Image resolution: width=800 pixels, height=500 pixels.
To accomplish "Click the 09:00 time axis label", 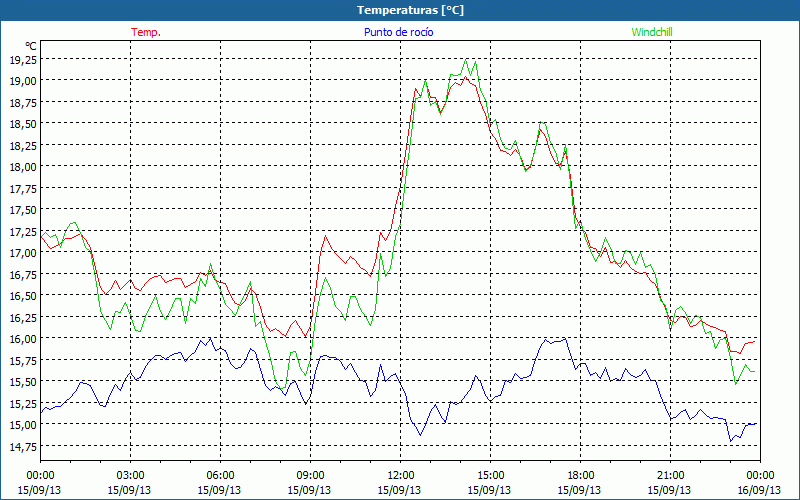I will point(310,476).
